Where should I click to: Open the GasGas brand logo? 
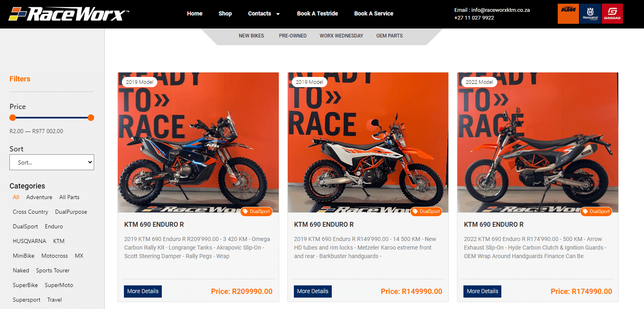coord(612,14)
